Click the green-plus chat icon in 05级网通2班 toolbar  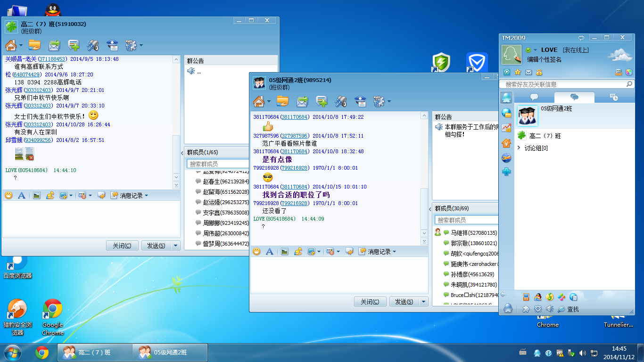(322, 101)
